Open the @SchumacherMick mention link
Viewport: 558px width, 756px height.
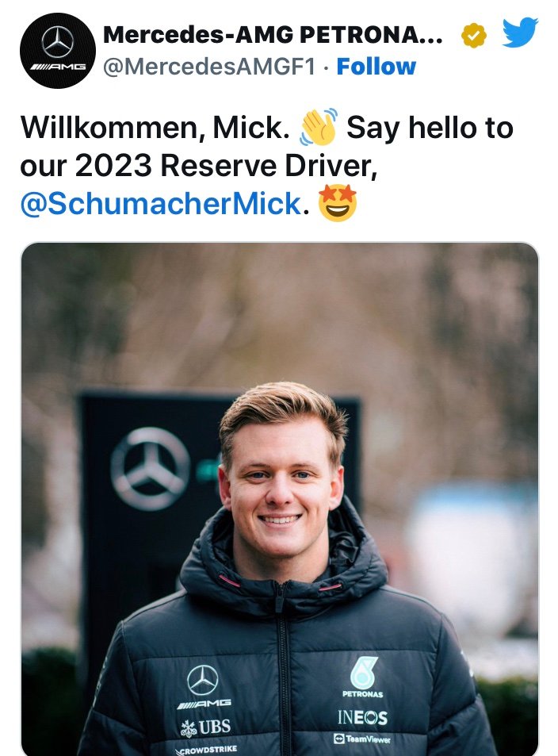tap(161, 203)
